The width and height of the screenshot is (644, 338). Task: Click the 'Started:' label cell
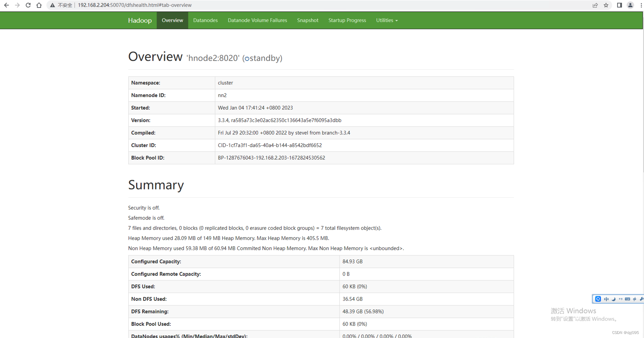point(172,108)
